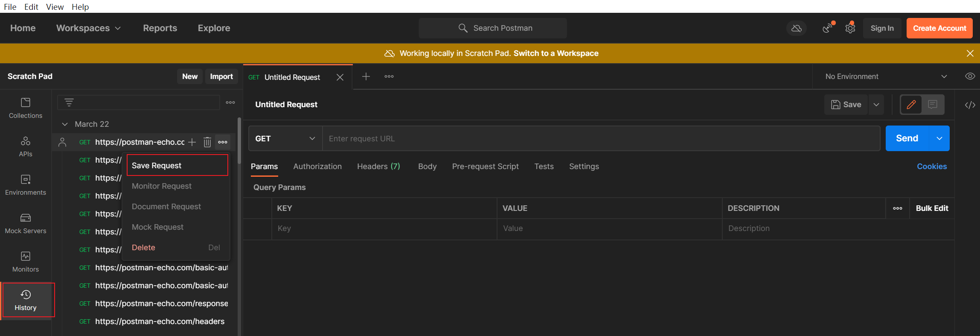980x336 pixels.
Task: Close the Untitled Request tab
Action: (340, 77)
